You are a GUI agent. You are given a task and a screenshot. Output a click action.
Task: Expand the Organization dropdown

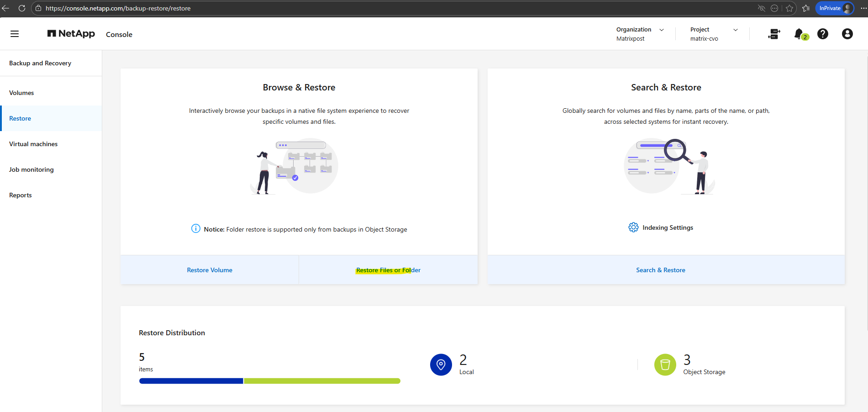coord(661,30)
